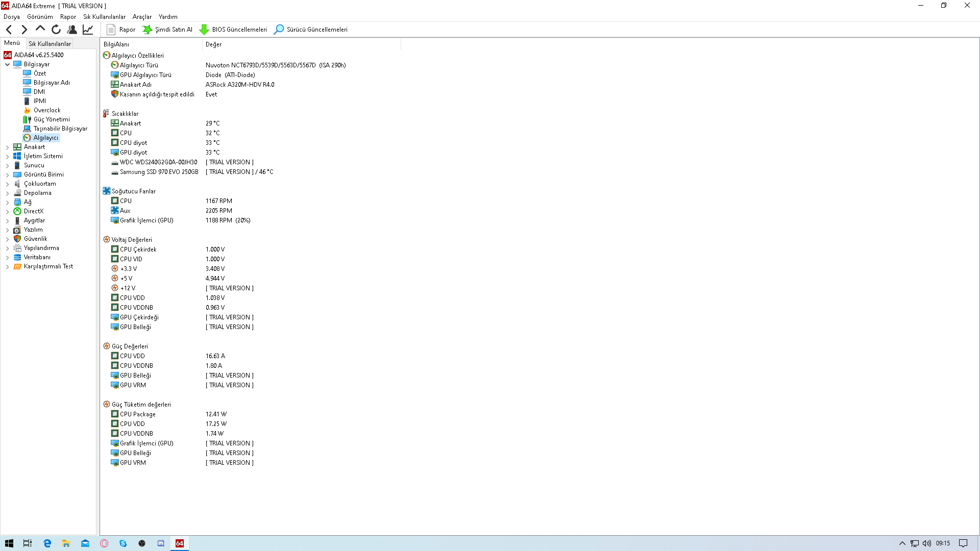Click the Aygıtlar icon in tree

(x=17, y=220)
